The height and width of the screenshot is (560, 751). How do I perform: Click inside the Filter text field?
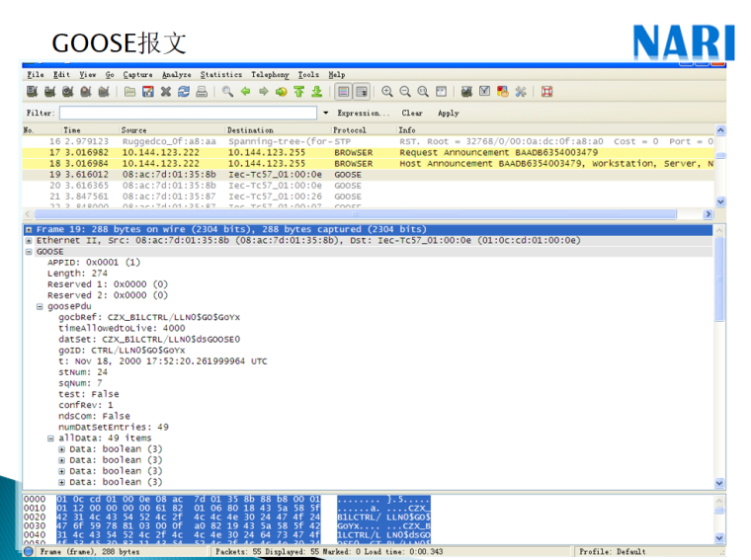point(188,113)
